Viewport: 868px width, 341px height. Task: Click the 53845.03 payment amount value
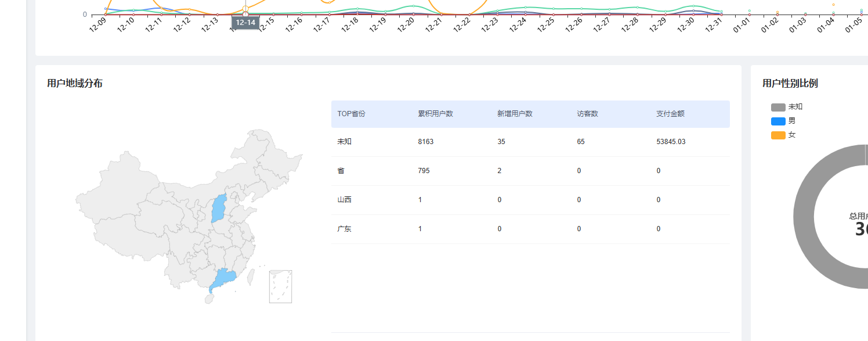click(x=671, y=142)
